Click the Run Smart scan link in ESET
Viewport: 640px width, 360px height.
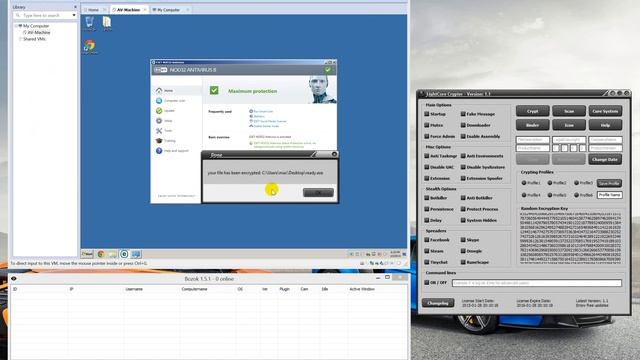[263, 111]
